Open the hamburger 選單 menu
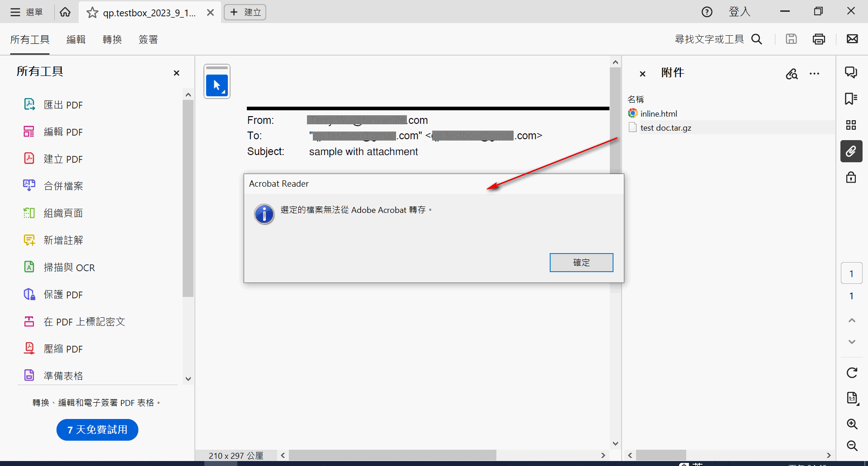Viewport: 868px width, 466px height. tap(26, 12)
